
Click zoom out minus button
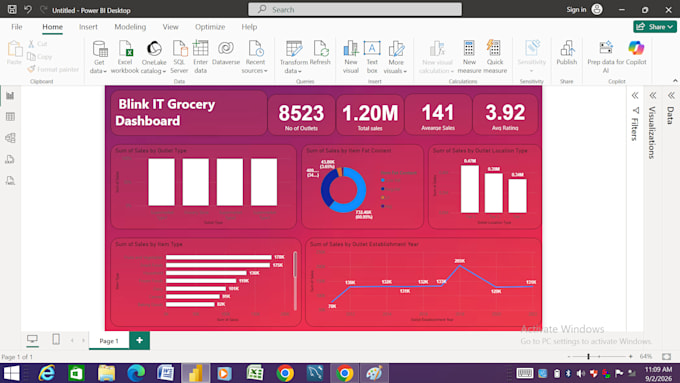click(569, 357)
